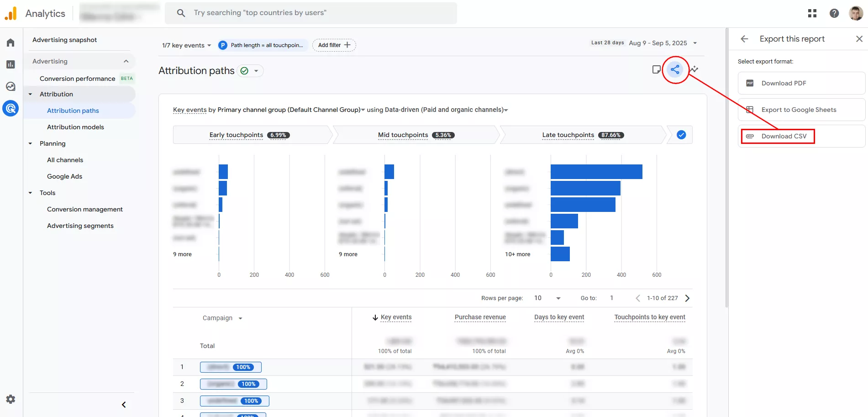The width and height of the screenshot is (868, 417).
Task: Toggle the blue checkmark after Late touchpoints
Action: tap(681, 135)
